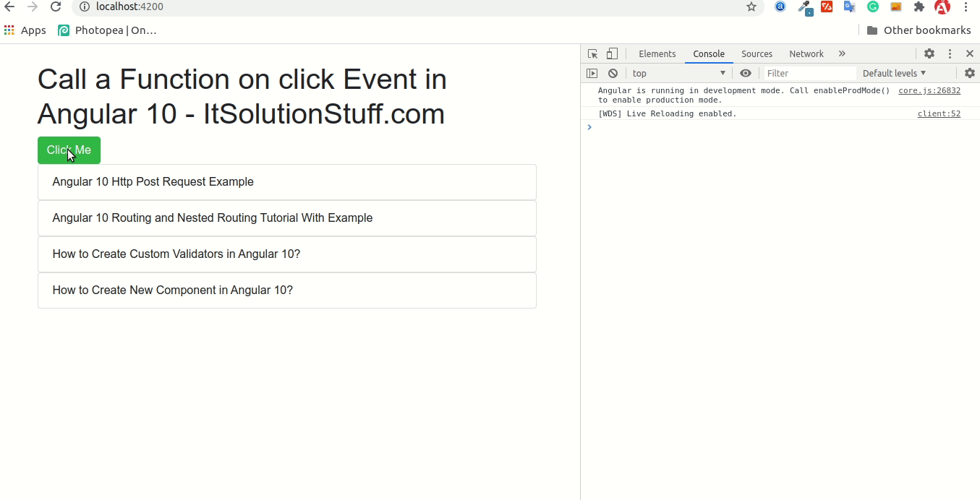Viewport: 980px width, 500px height.
Task: Show the console sidebar
Action: tap(592, 73)
